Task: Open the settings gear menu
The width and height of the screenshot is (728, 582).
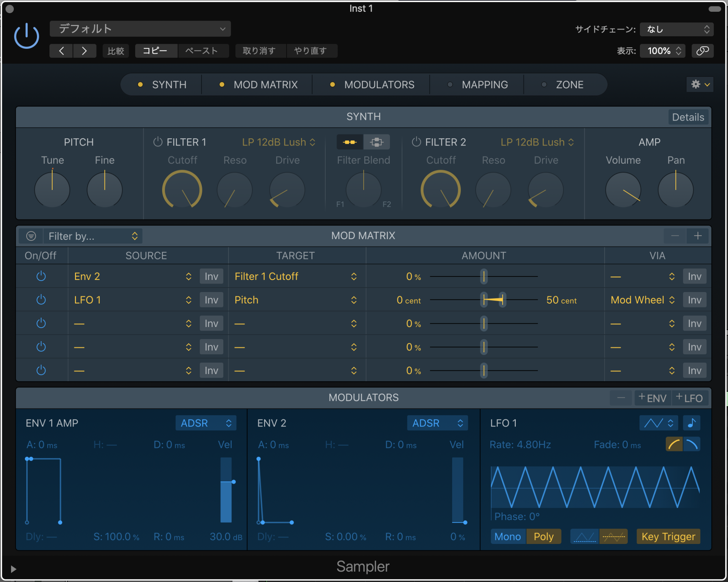Action: coord(700,84)
